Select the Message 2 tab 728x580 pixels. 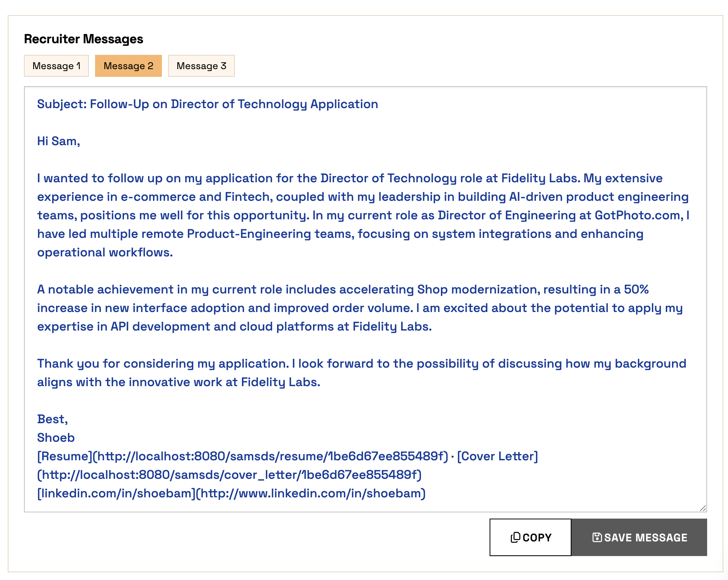tap(128, 66)
